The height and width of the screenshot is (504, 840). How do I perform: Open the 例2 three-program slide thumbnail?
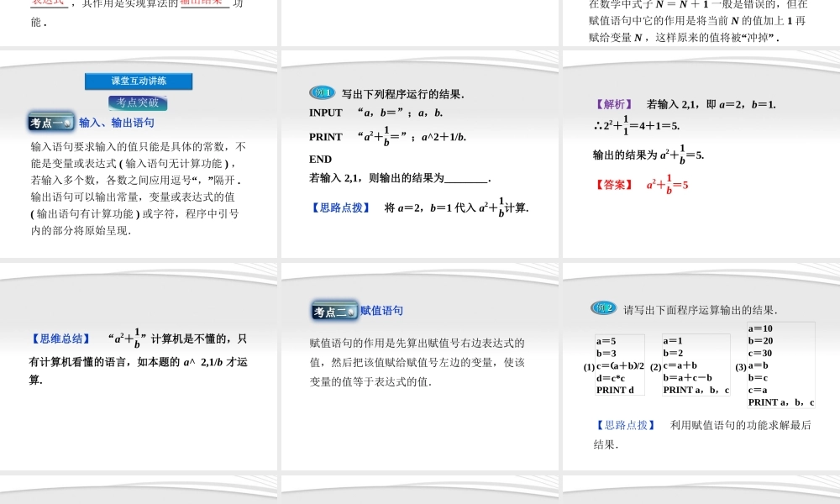(701, 366)
